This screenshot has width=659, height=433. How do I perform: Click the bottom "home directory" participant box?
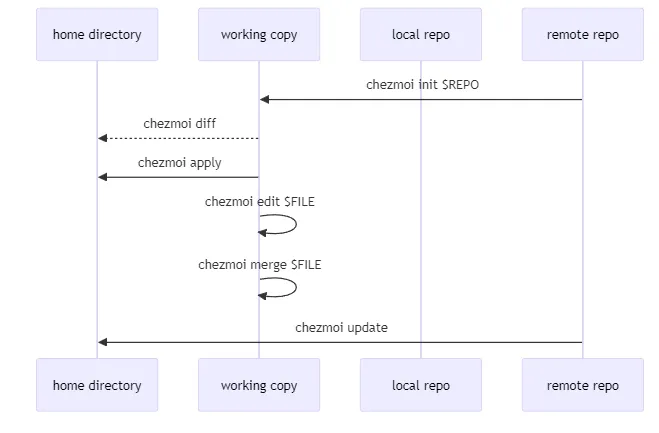(x=97, y=385)
